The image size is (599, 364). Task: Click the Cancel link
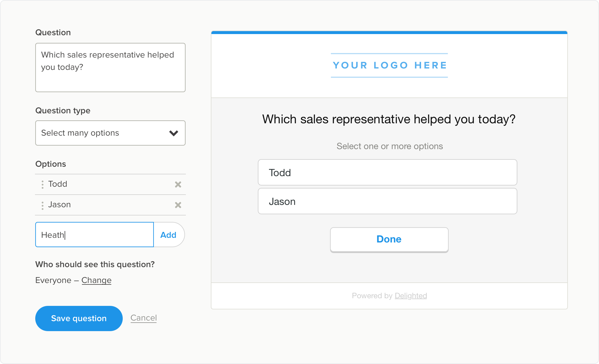point(143,318)
